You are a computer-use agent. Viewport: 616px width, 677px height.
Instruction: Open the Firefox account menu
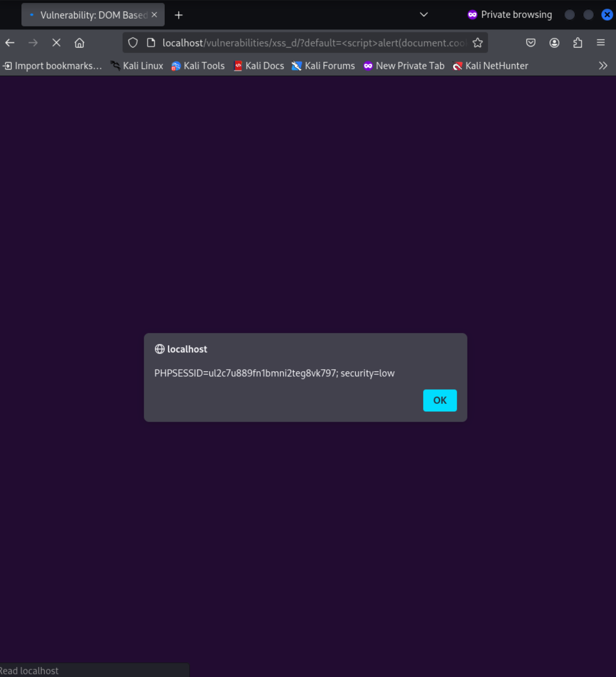554,43
